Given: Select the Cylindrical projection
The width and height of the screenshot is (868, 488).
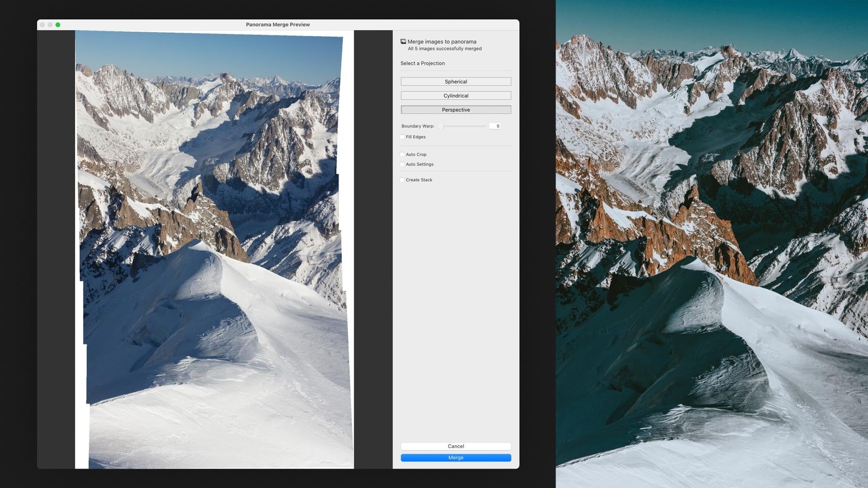Looking at the screenshot, I should pyautogui.click(x=455, y=95).
